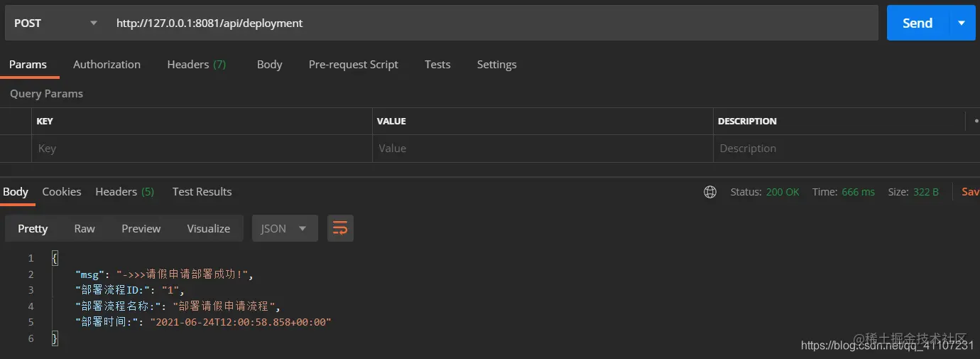
Task: Select the Raw view
Action: (85, 228)
